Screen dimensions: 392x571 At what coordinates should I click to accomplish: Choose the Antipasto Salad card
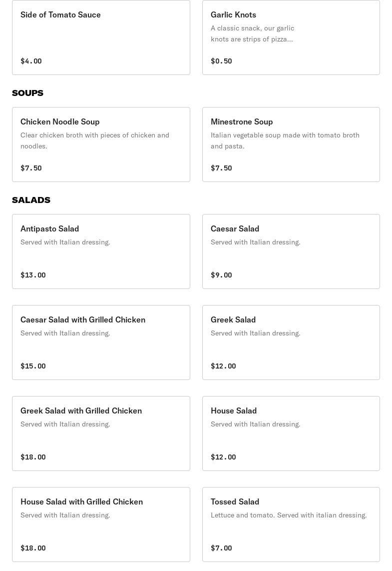101,251
